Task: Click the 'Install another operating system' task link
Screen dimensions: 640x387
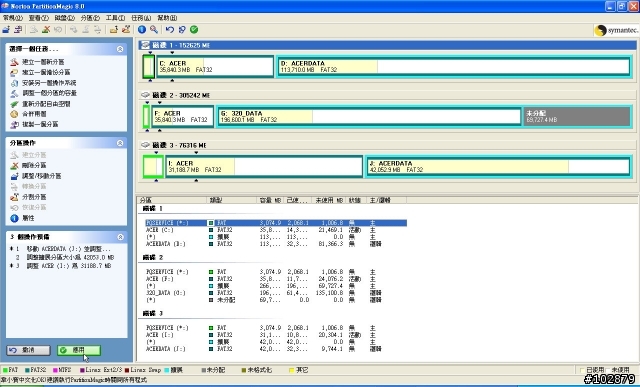Action: coord(49,83)
